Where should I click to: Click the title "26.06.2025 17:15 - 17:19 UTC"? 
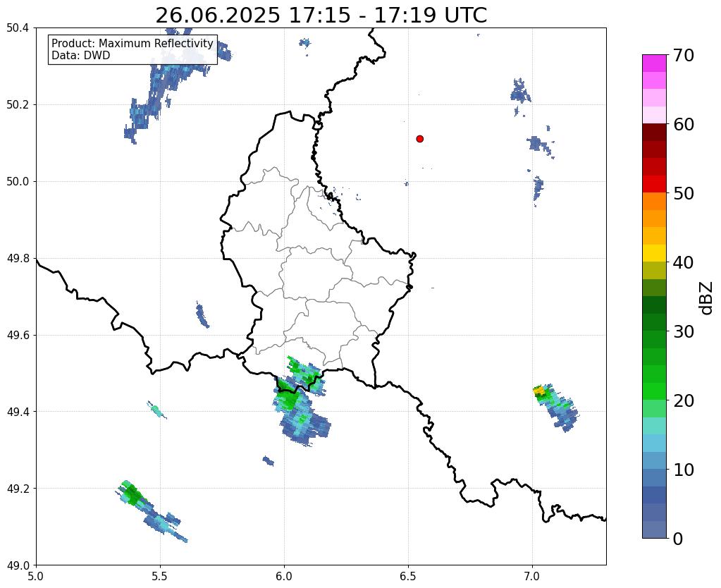pyautogui.click(x=321, y=16)
